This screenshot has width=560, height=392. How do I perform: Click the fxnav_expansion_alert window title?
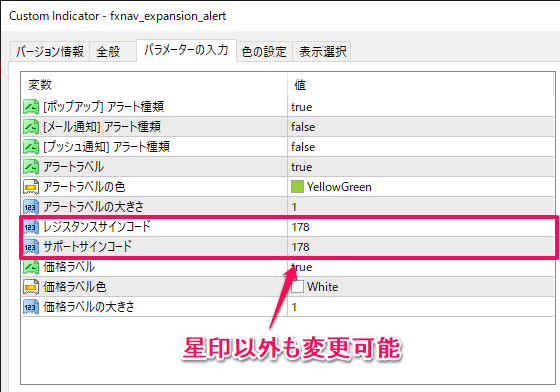tap(118, 16)
